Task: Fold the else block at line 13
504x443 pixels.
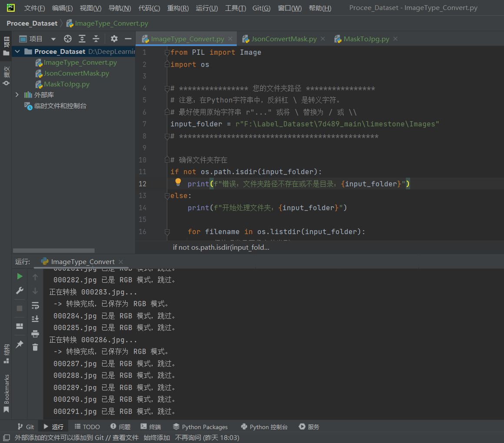Action: click(x=167, y=195)
